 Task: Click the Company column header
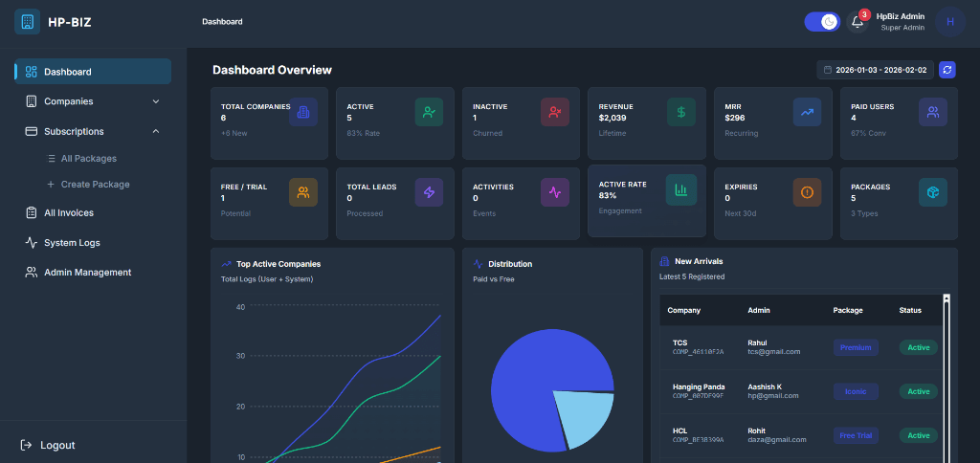click(683, 311)
